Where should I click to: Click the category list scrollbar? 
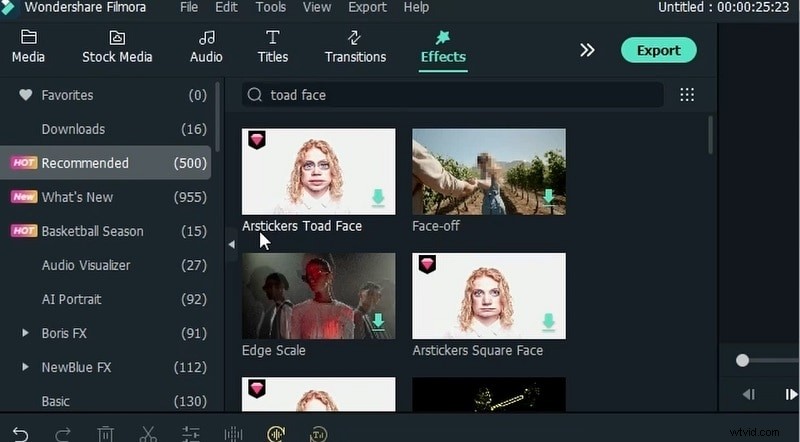tap(218, 116)
